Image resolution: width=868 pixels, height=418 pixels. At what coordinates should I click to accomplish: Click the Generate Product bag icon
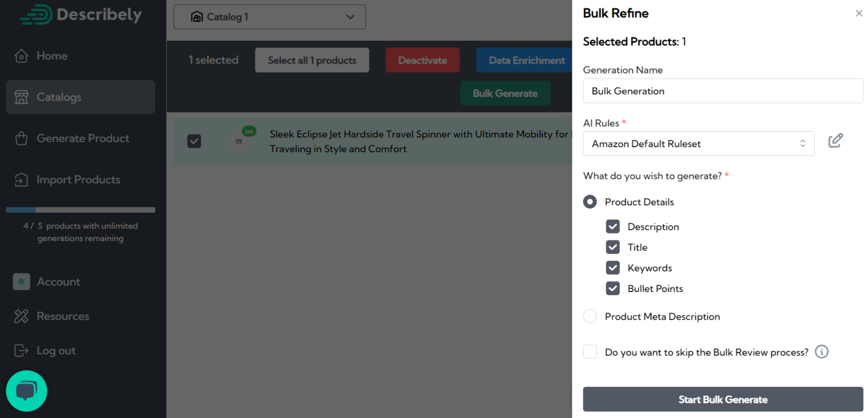click(x=21, y=138)
